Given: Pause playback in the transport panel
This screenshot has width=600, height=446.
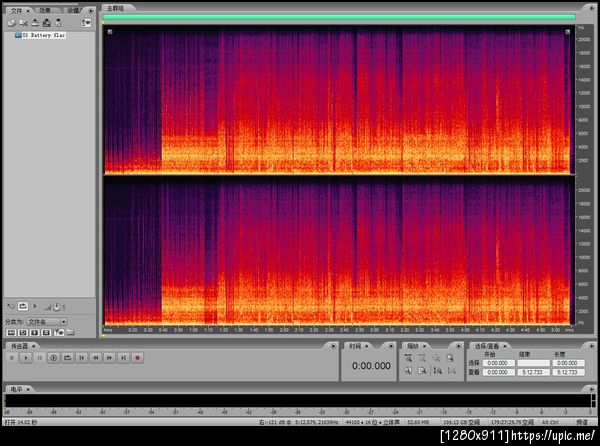Looking at the screenshot, I should tap(39, 358).
